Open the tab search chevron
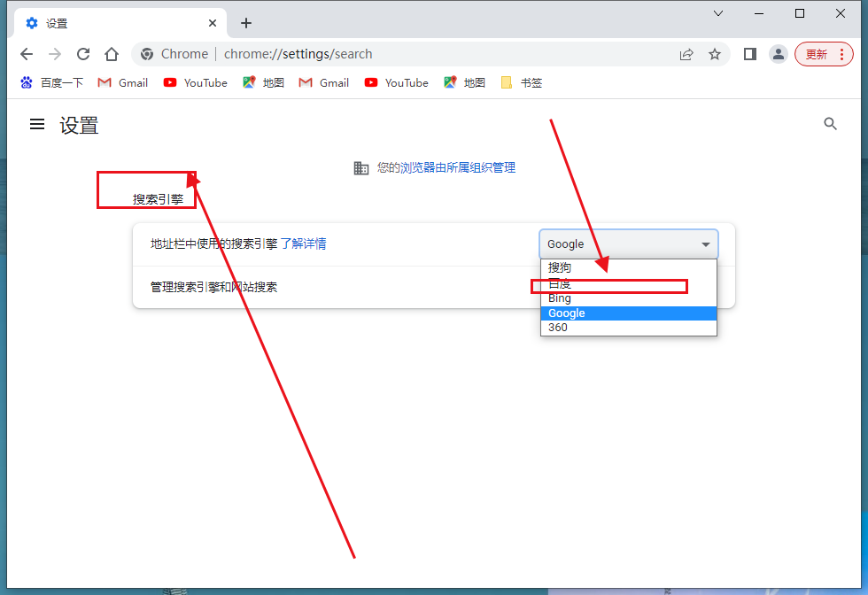Screen dimensions: 868x595 pos(718,13)
